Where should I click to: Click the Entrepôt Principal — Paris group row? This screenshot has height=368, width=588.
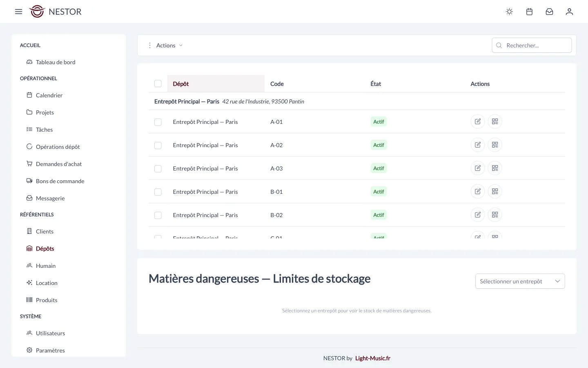click(x=357, y=101)
